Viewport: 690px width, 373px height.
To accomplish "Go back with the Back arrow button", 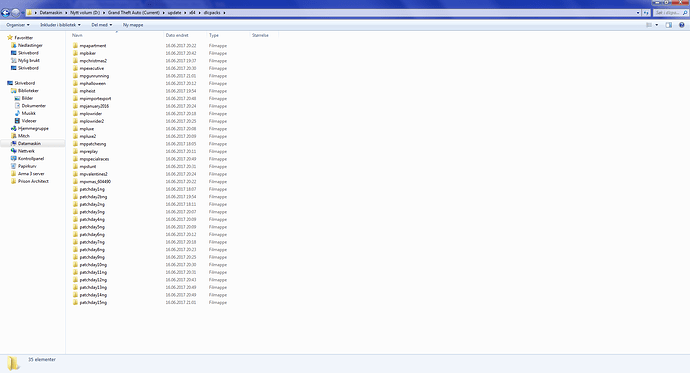I will (6, 13).
